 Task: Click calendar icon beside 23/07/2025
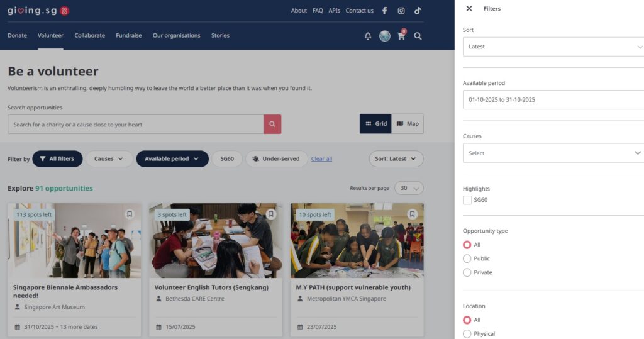pos(300,327)
